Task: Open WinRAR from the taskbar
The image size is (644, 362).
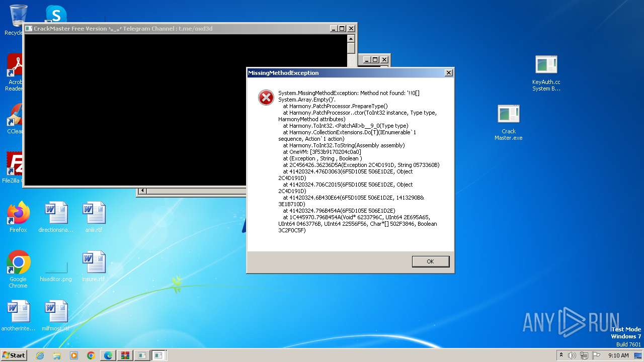Action: 125,355
